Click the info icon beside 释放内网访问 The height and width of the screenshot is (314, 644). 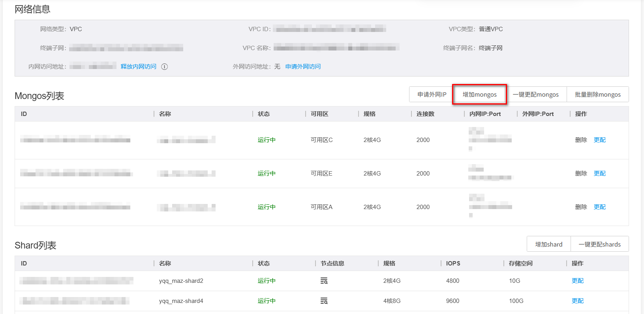coord(165,67)
